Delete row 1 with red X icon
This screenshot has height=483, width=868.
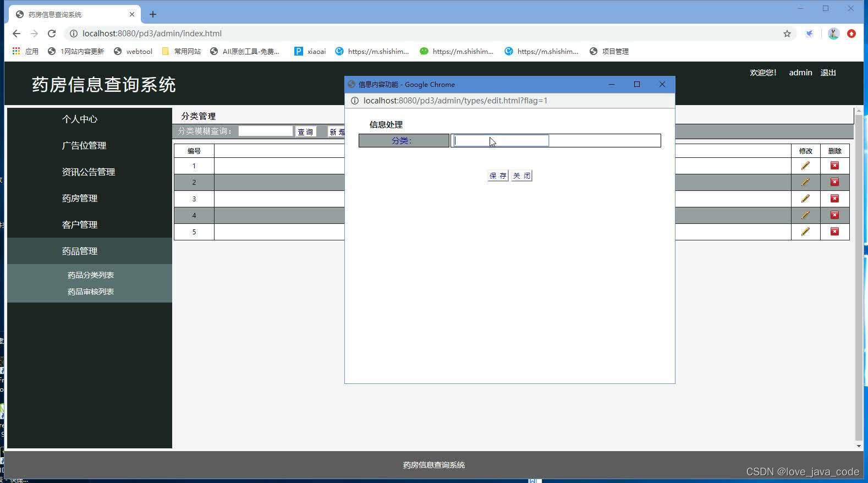click(x=834, y=166)
